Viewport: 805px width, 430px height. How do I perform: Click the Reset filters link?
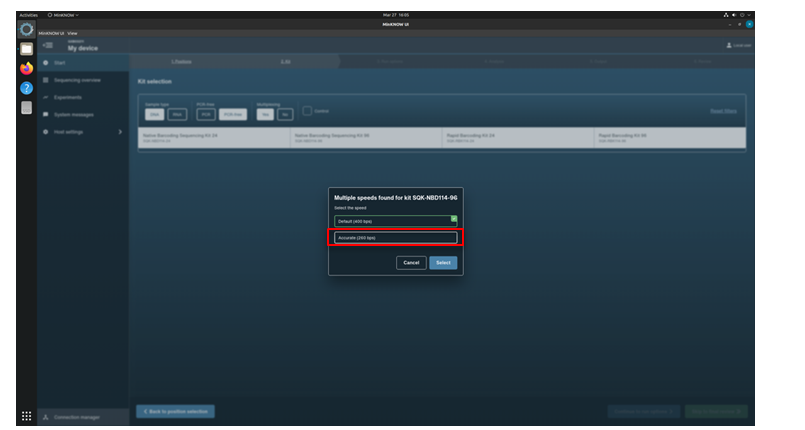click(x=723, y=111)
